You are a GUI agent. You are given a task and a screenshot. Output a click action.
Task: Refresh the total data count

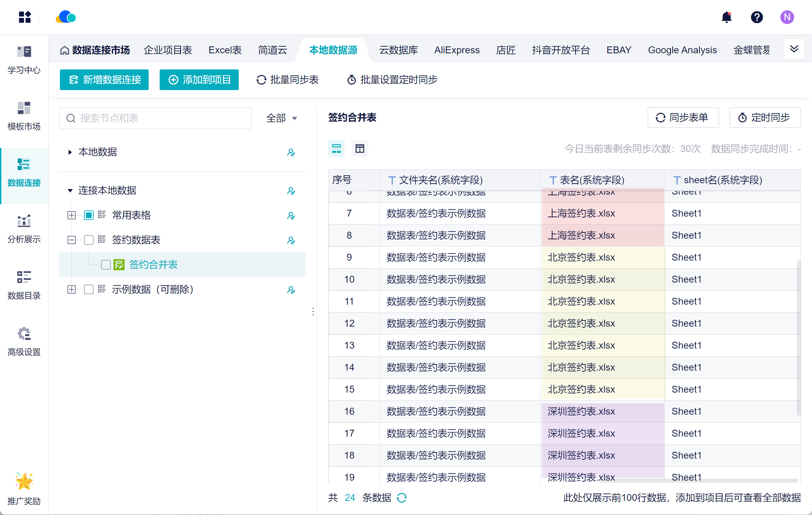pos(402,497)
